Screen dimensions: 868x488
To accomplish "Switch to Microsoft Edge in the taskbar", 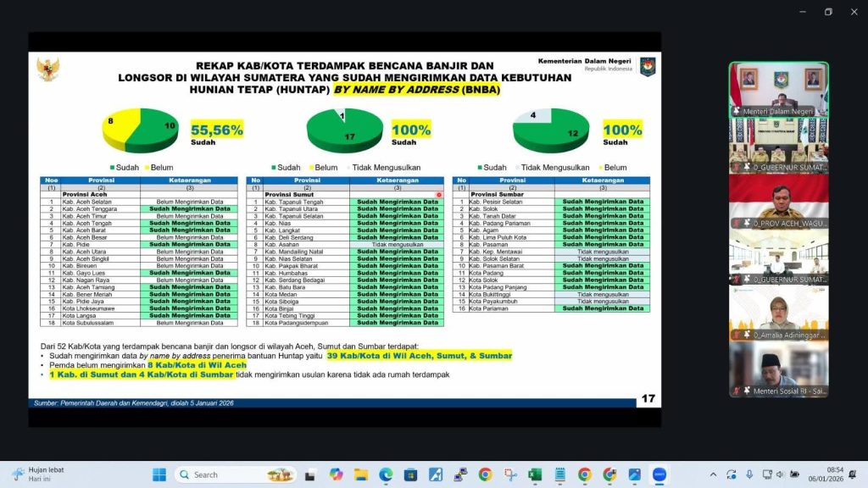I will [386, 474].
